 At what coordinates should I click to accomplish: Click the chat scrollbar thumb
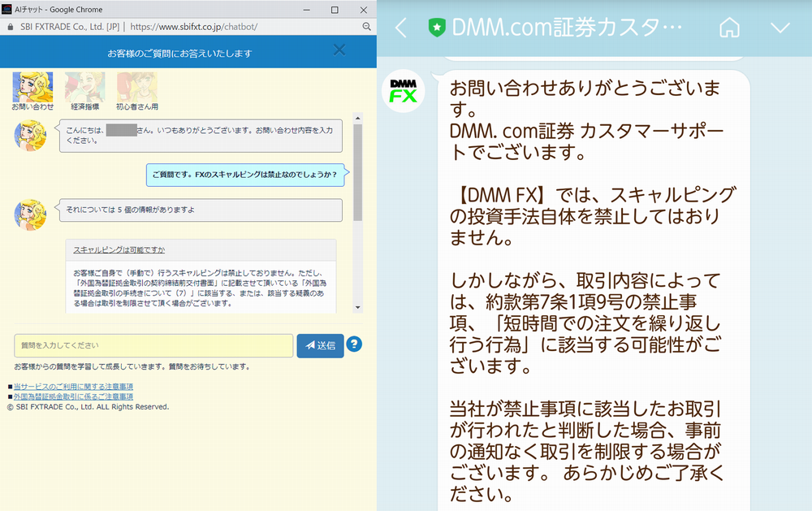(x=358, y=172)
